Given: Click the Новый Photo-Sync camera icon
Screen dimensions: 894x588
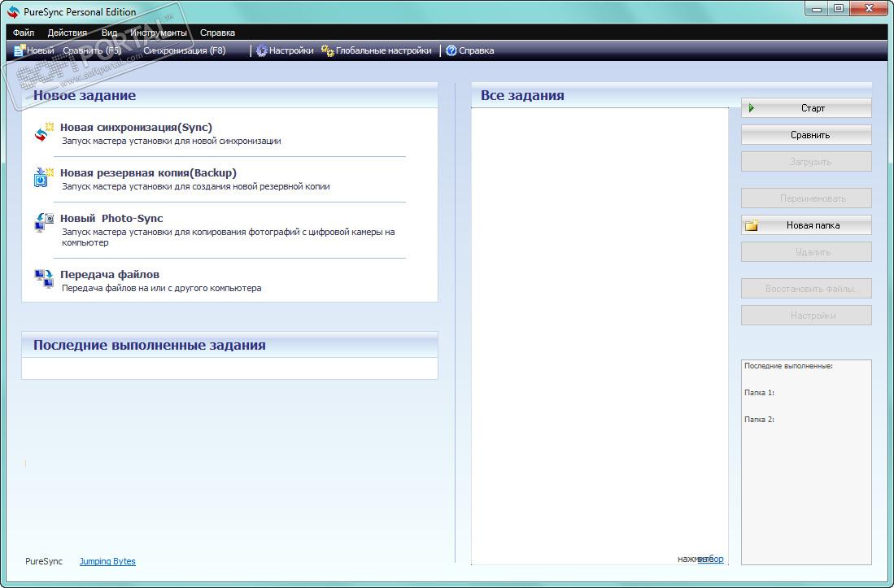Looking at the screenshot, I should click(43, 222).
